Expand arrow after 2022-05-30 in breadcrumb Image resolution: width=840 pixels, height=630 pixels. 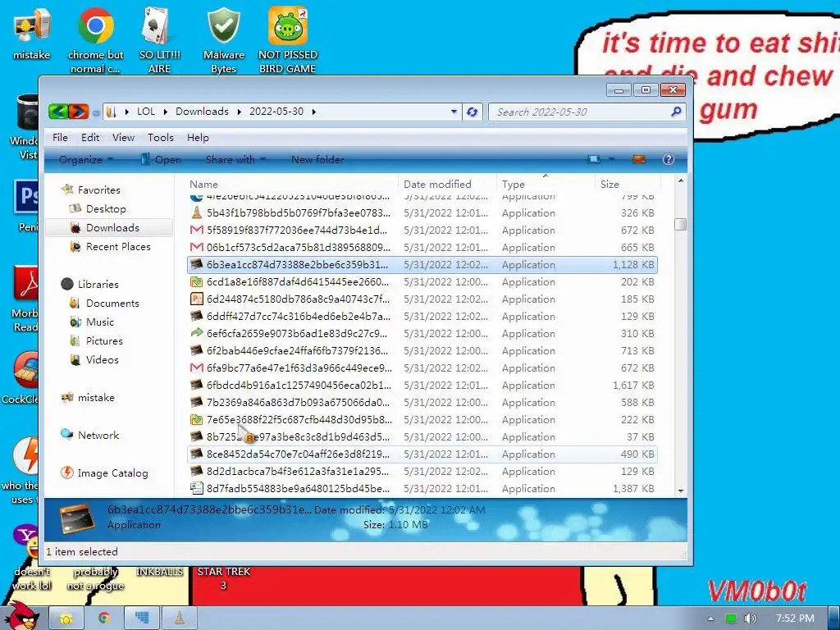[313, 112]
